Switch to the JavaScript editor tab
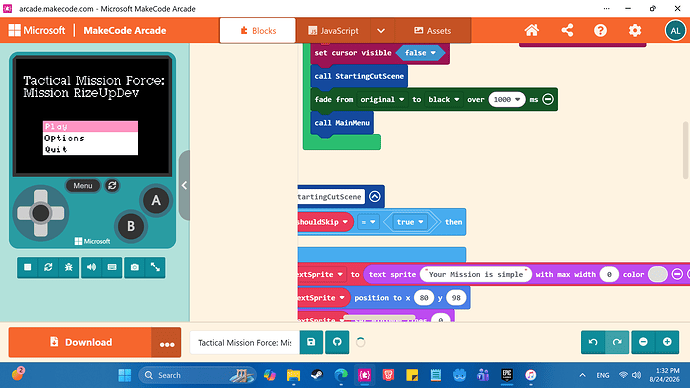The height and width of the screenshot is (388, 690). coord(333,31)
